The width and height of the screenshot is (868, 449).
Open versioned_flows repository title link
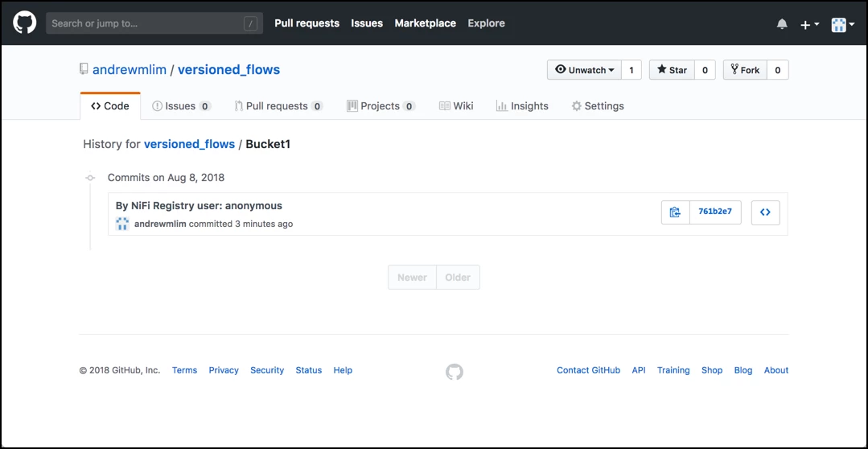[x=228, y=70]
